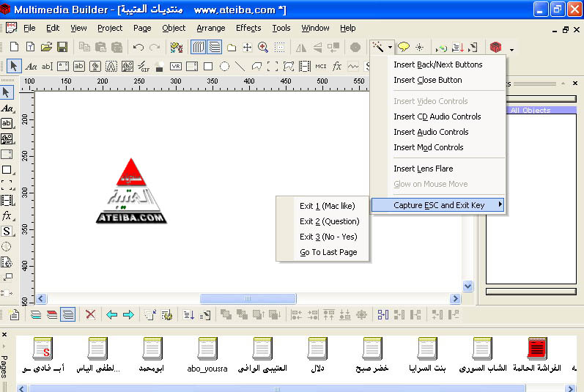Select the GIF animation tool
Image resolution: width=584 pixels, height=392 pixels.
point(144,67)
